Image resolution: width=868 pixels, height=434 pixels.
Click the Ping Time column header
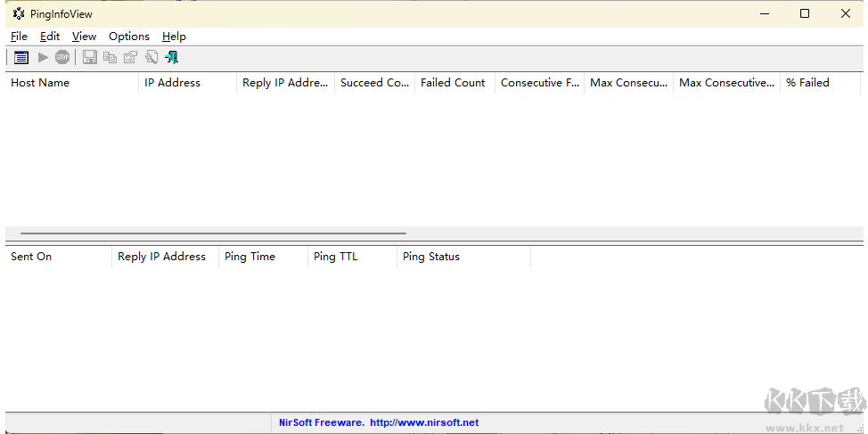coord(250,257)
